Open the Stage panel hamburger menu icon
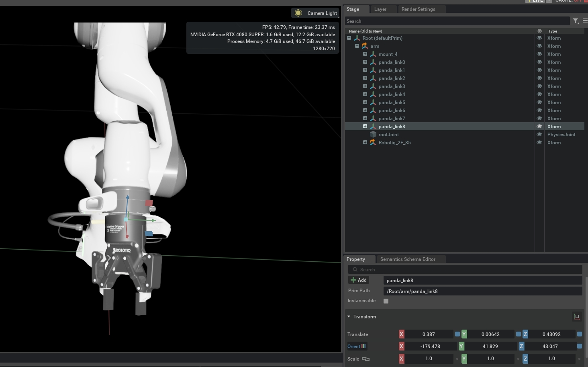 point(585,21)
